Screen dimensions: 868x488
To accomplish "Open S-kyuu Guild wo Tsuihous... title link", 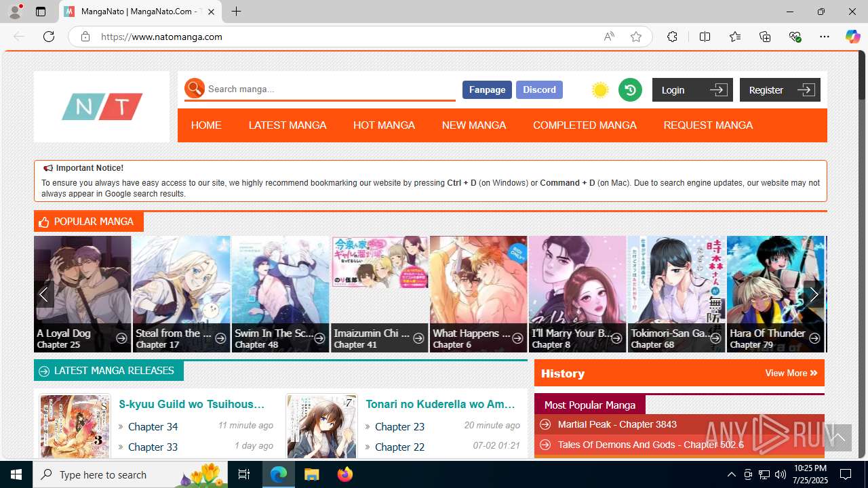I will [191, 404].
